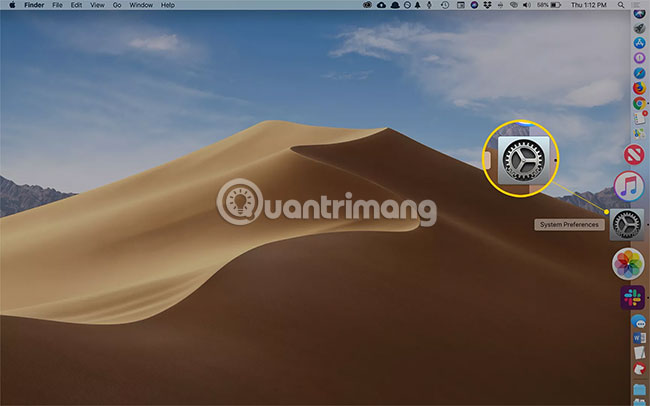Open the Photos app in the Dock

click(x=628, y=263)
